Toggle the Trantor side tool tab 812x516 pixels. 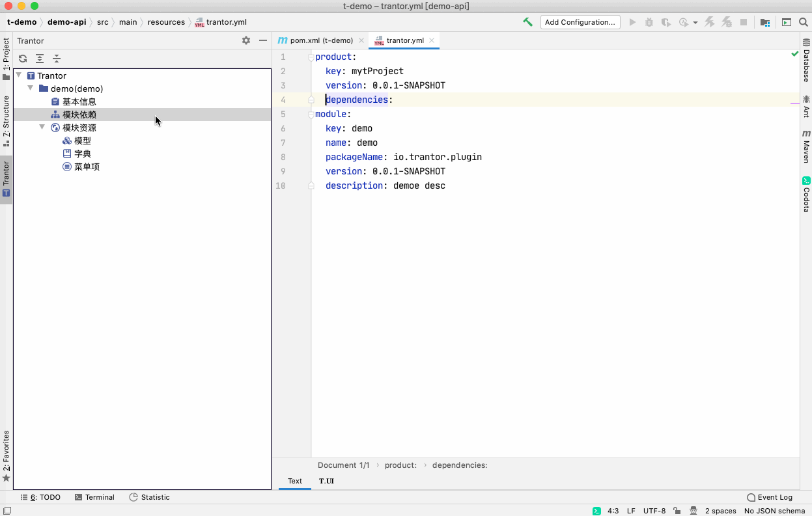(x=6, y=179)
